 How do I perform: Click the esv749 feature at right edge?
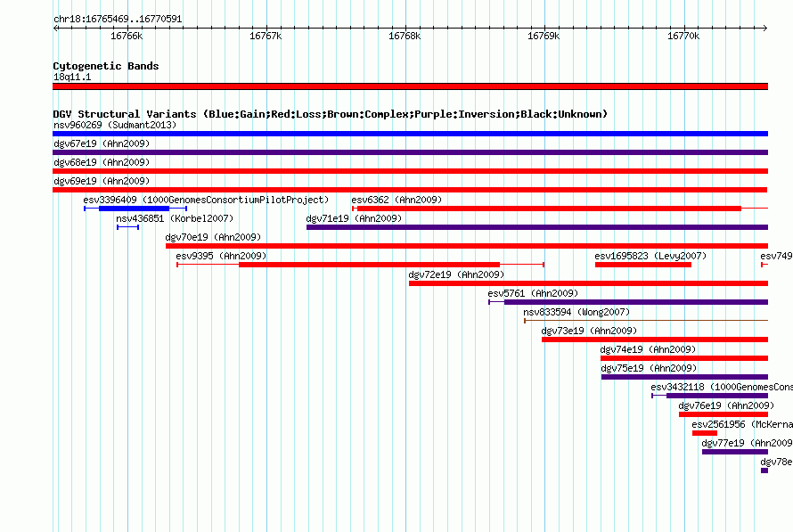point(764,265)
